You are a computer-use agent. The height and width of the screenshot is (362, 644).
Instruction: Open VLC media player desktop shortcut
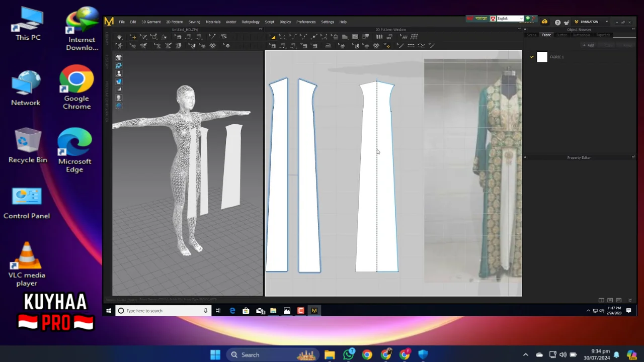27,264
